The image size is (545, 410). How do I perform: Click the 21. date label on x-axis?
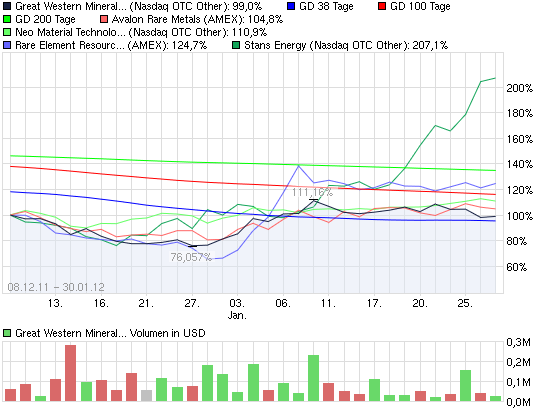146,303
